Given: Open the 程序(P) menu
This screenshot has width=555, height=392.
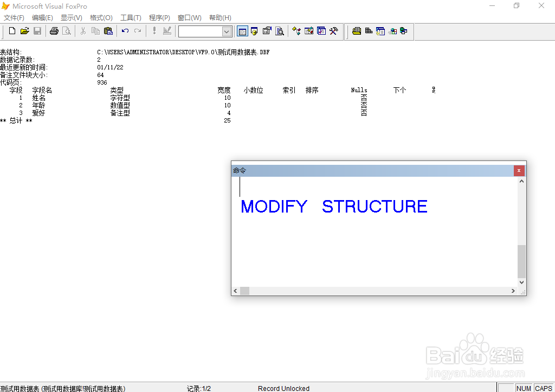Looking at the screenshot, I should pos(159,18).
